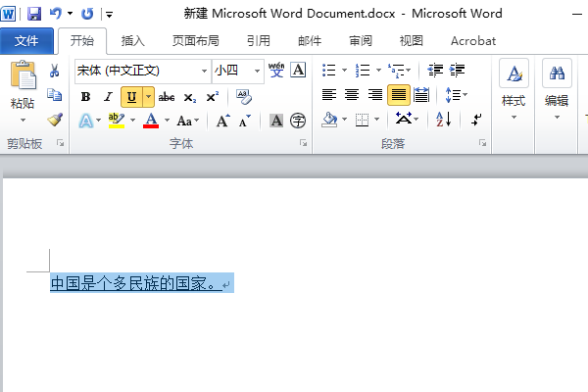Apply numbered list

363,71
